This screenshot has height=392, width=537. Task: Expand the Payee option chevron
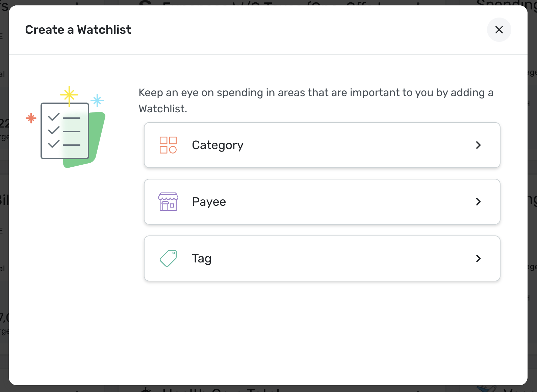[478, 202]
